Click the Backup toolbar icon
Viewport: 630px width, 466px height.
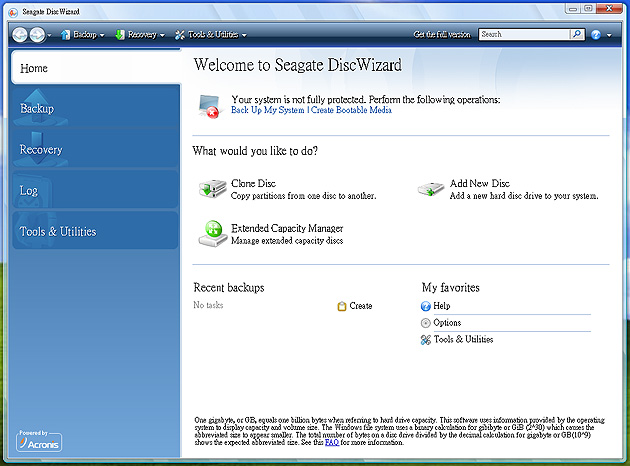65,35
